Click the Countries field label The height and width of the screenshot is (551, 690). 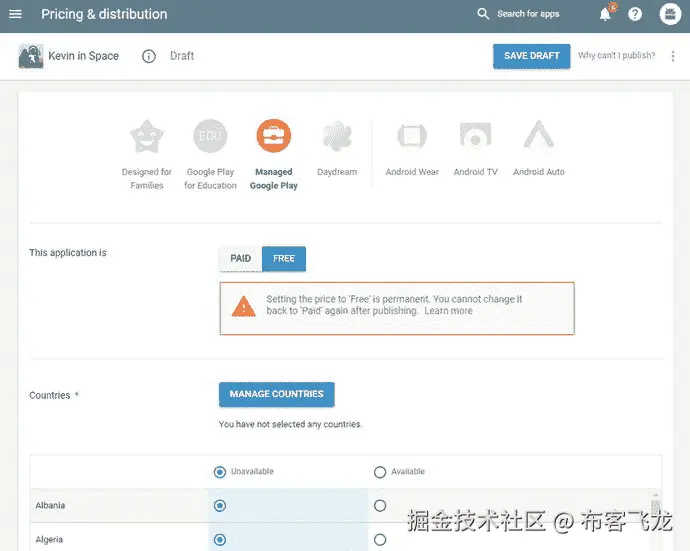(50, 395)
